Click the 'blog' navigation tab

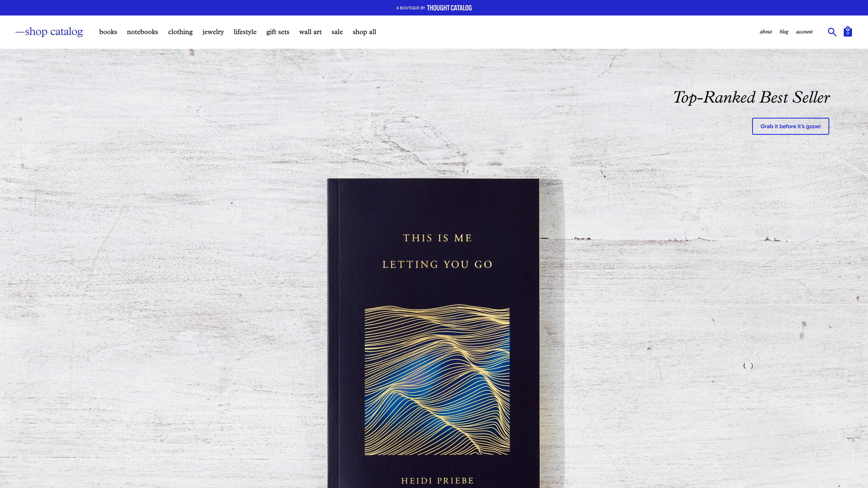783,32
